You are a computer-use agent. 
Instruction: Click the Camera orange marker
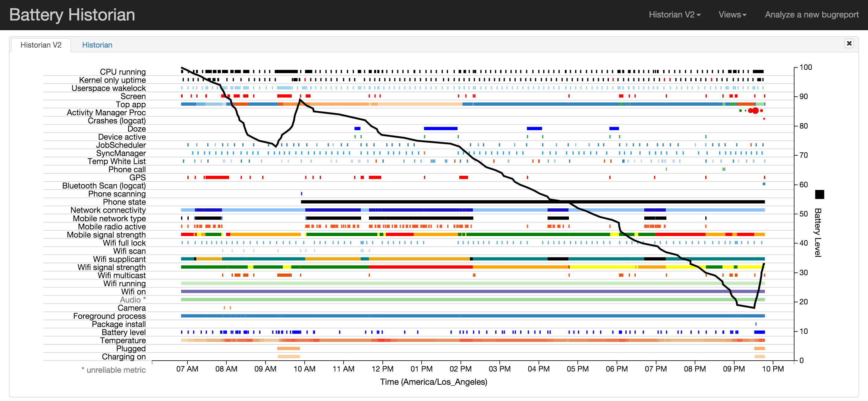(x=225, y=308)
